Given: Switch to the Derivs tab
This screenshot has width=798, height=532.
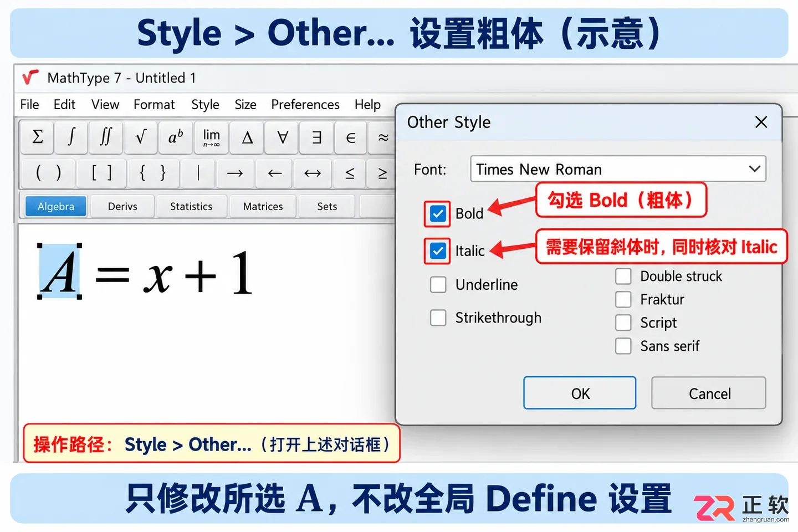Looking at the screenshot, I should 122,206.
